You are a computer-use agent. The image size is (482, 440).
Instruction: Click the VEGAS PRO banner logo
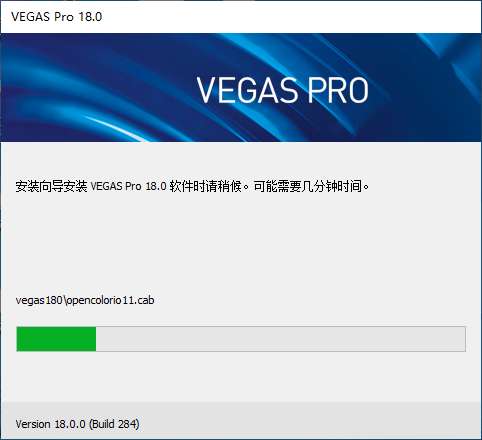point(282,90)
